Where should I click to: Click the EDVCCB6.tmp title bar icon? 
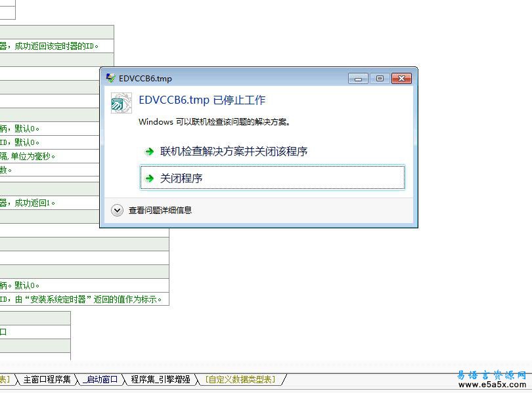[110, 78]
